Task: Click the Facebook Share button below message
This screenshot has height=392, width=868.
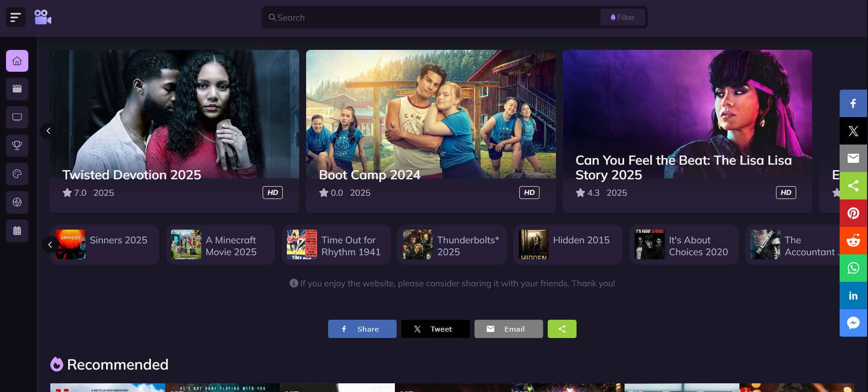Action: (x=362, y=329)
